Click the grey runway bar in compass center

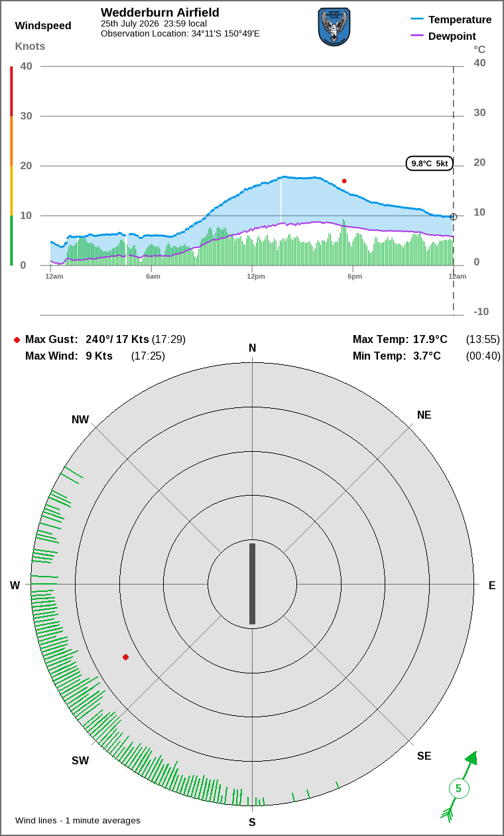tap(252, 584)
